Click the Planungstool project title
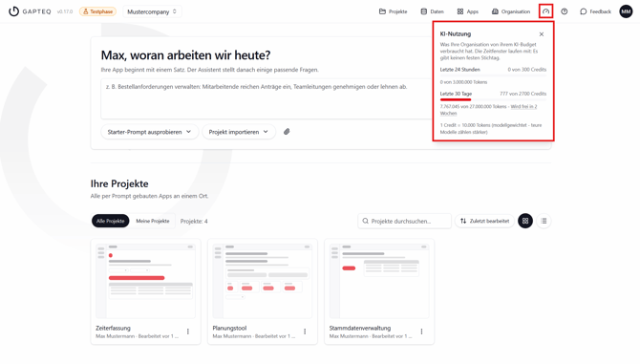640x364 pixels. 229,328
